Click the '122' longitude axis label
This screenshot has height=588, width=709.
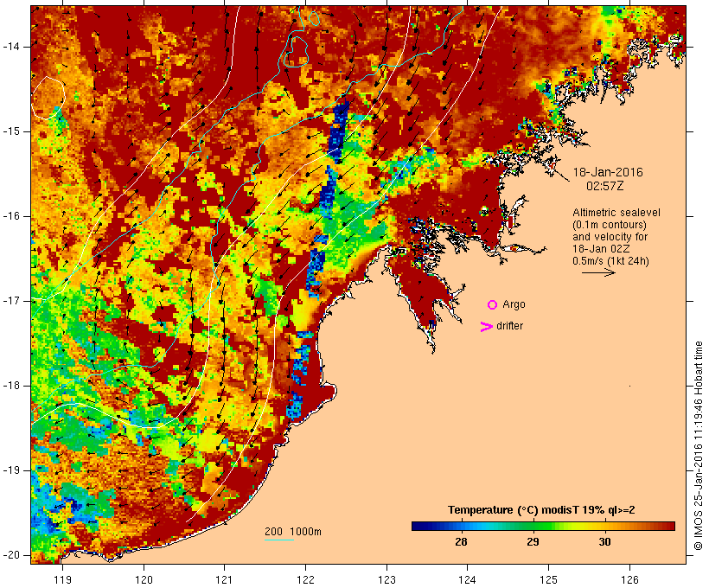coord(306,579)
